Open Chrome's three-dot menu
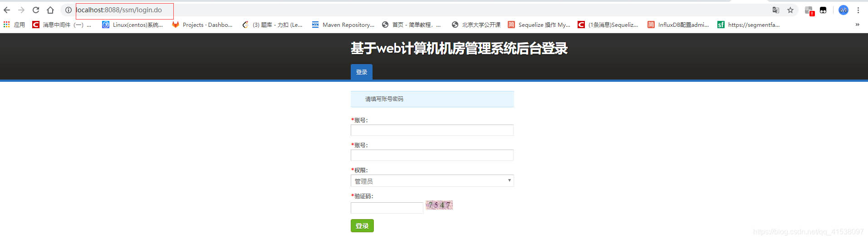The width and height of the screenshot is (868, 240). [858, 10]
